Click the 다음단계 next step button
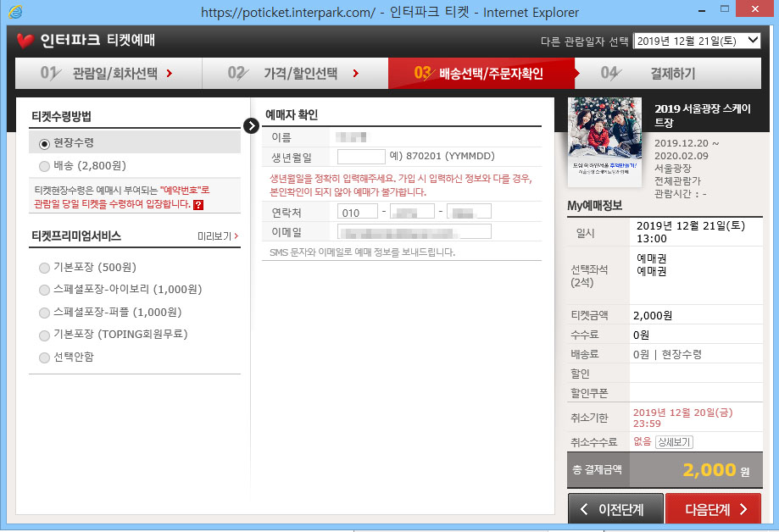 (713, 508)
